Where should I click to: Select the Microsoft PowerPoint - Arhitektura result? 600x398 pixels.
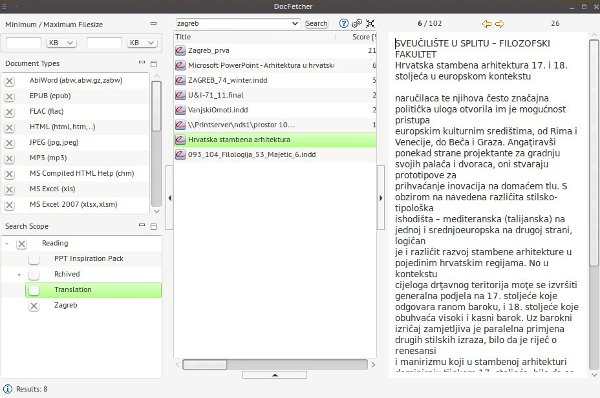275,65
